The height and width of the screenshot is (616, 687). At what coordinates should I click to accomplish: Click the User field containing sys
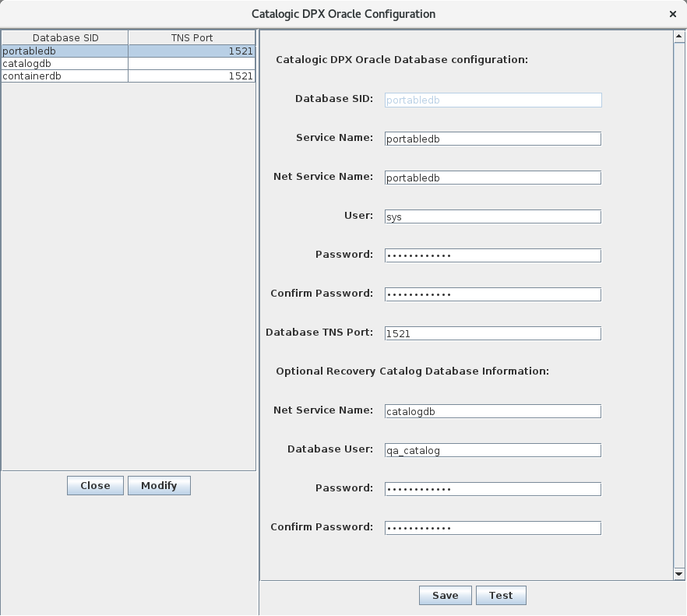pyautogui.click(x=492, y=216)
